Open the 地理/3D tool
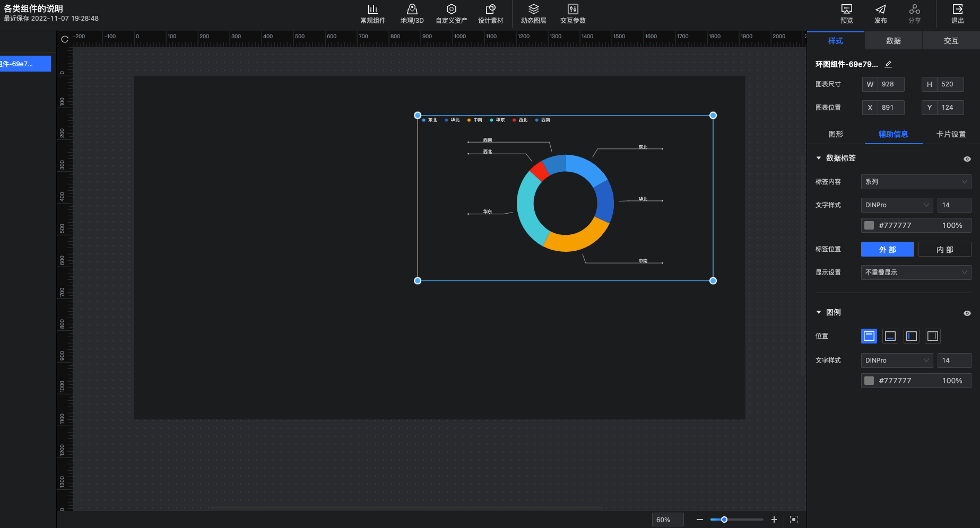 point(412,14)
